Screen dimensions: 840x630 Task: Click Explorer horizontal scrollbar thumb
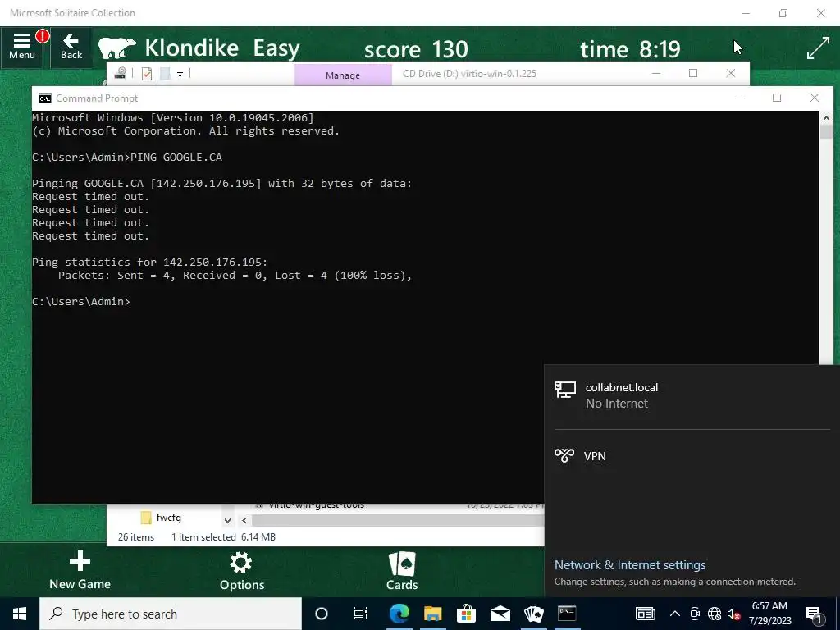[398, 520]
